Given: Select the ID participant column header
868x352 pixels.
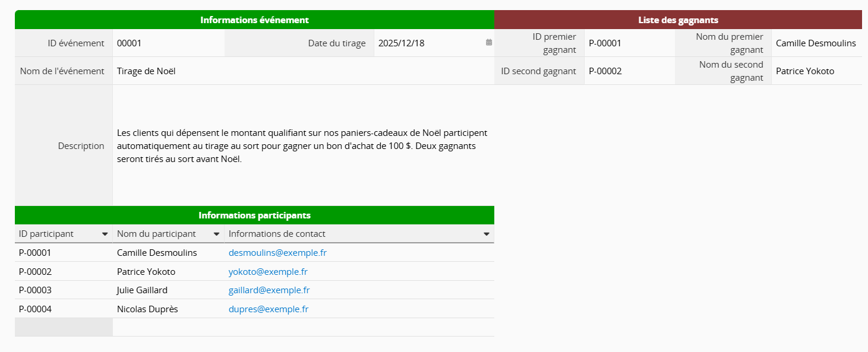Looking at the screenshot, I should pyautogui.click(x=64, y=234).
